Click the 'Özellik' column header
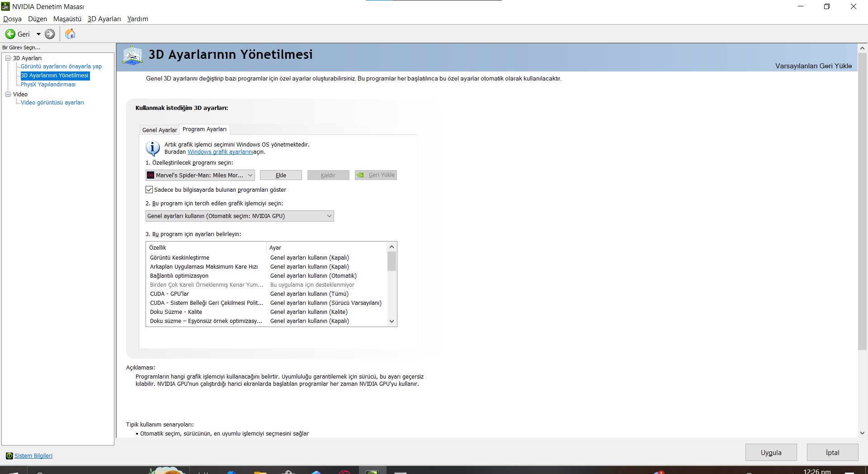Viewport: 868px width, 474px height. tap(207, 247)
